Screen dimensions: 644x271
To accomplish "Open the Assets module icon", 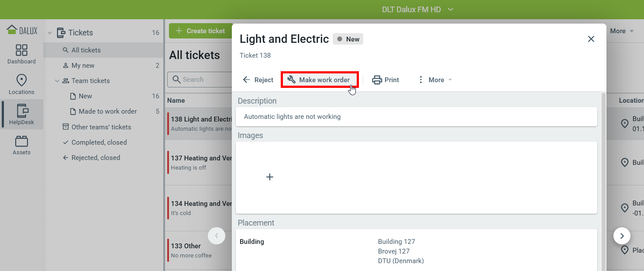I will click(21, 145).
